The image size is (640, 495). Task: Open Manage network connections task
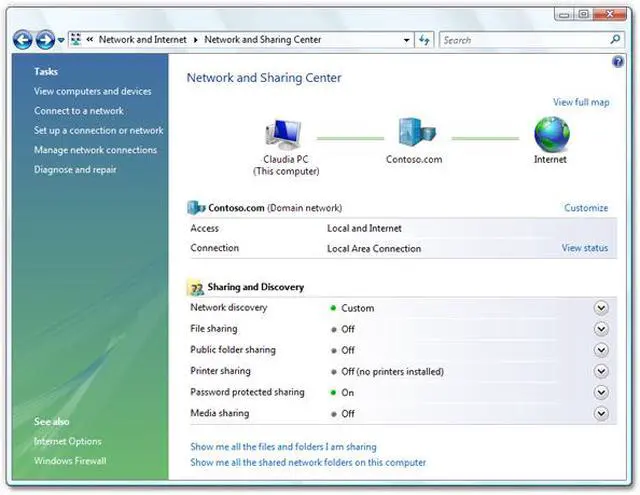click(95, 150)
